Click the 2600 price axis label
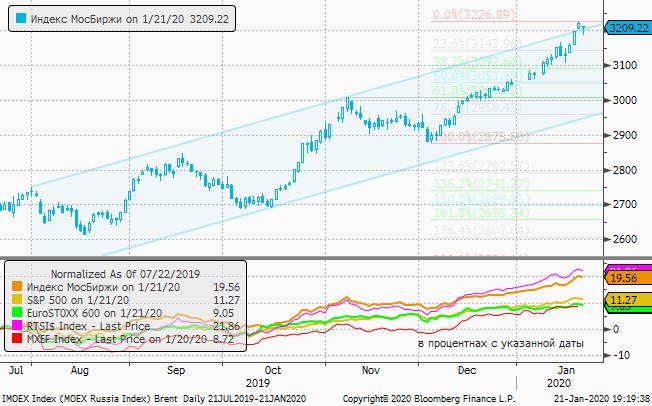Screen dimensions: 652x406 (625, 239)
